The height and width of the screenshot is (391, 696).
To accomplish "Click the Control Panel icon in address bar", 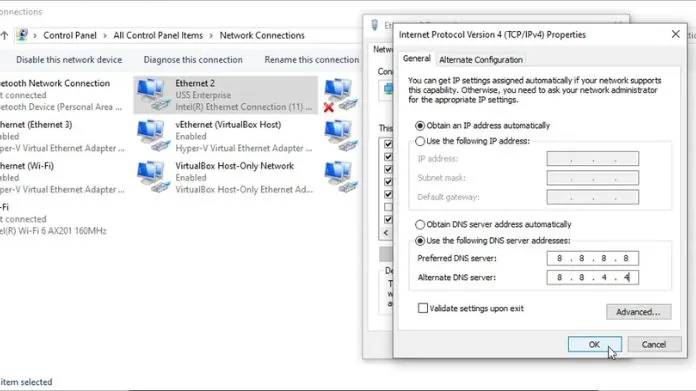I will 22,35.
